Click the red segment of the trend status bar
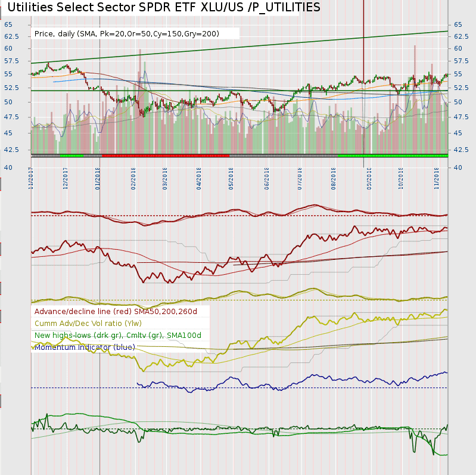Image resolution: width=476 pixels, height=475 pixels. click(166, 156)
